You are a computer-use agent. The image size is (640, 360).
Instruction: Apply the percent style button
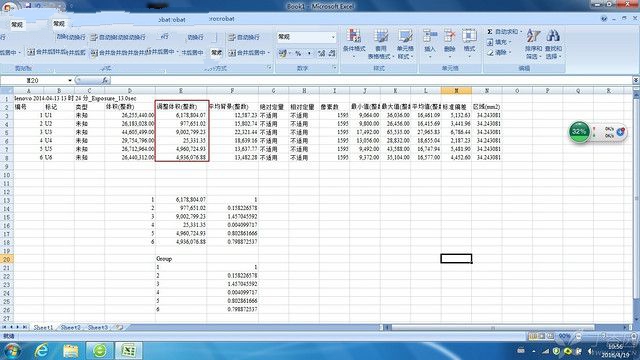pyautogui.click(x=298, y=53)
